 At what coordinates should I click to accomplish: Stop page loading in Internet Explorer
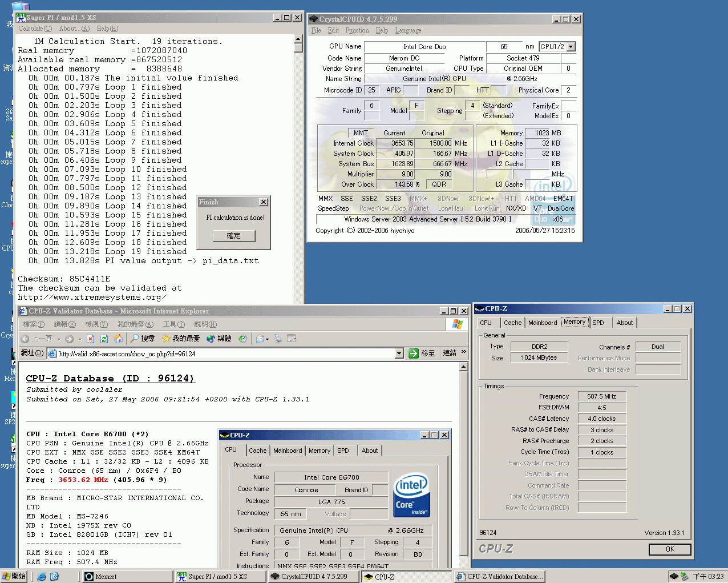(90, 339)
